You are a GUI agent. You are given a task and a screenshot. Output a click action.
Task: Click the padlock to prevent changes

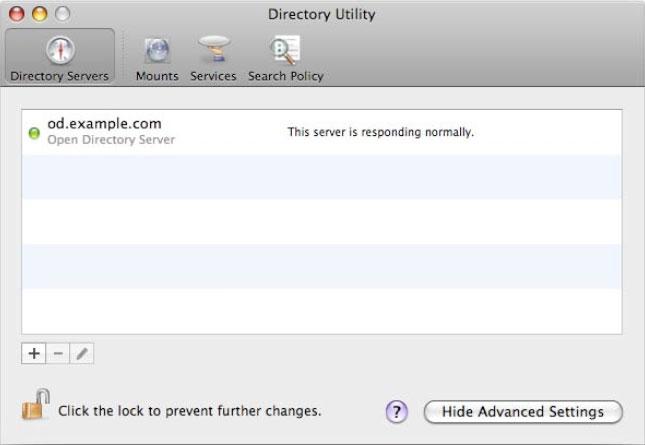[36, 405]
